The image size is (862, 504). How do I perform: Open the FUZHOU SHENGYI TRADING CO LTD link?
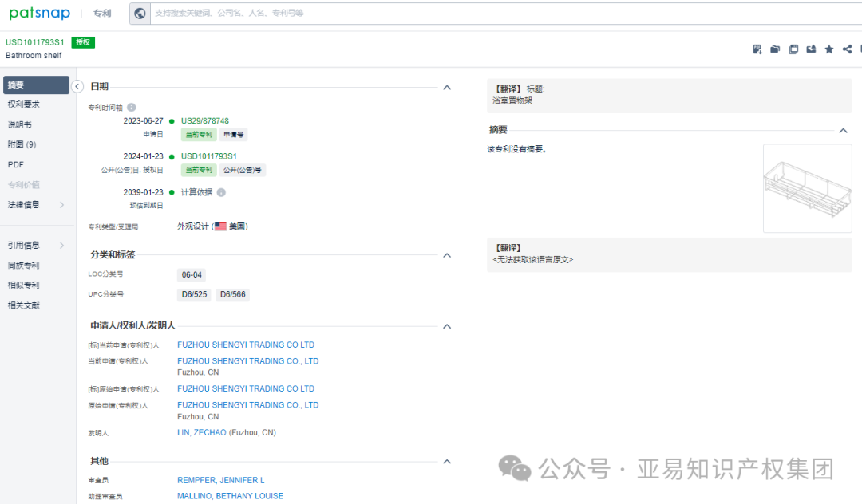(246, 344)
